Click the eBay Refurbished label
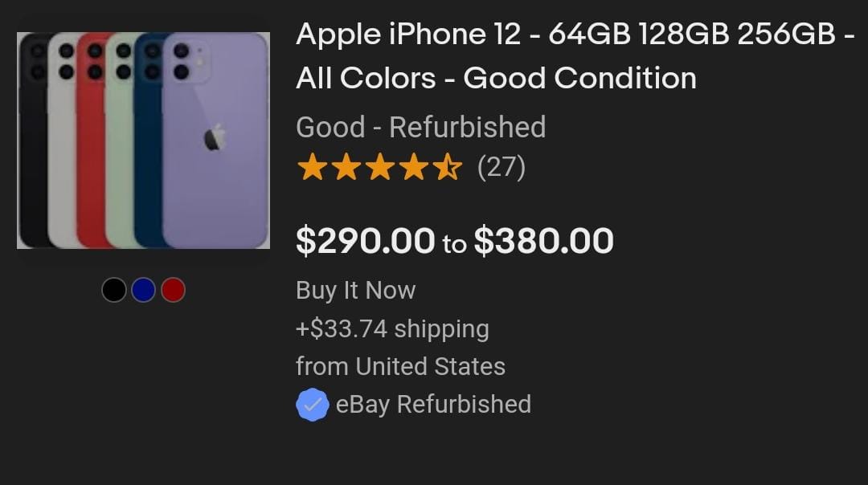868x485 pixels. [x=433, y=404]
